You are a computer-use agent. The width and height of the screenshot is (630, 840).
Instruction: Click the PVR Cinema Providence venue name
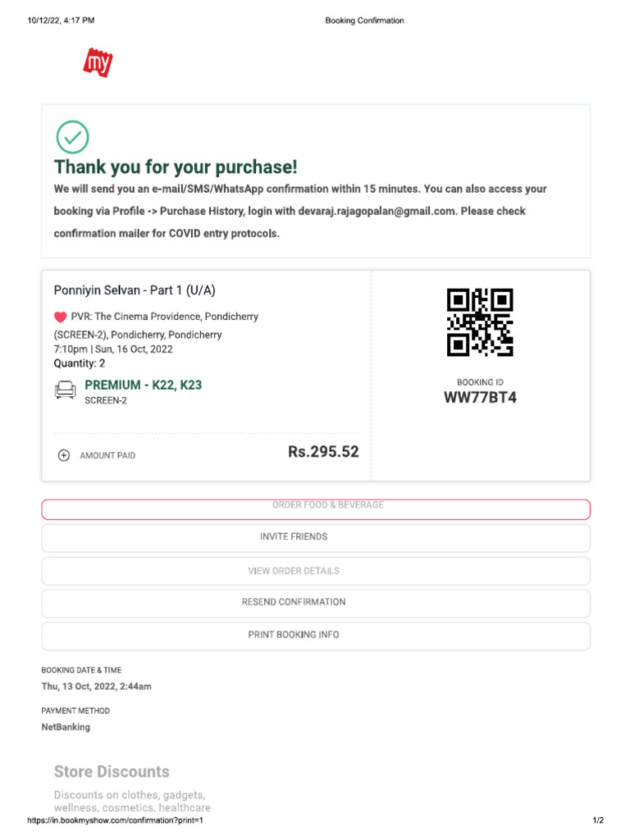pyautogui.click(x=165, y=317)
